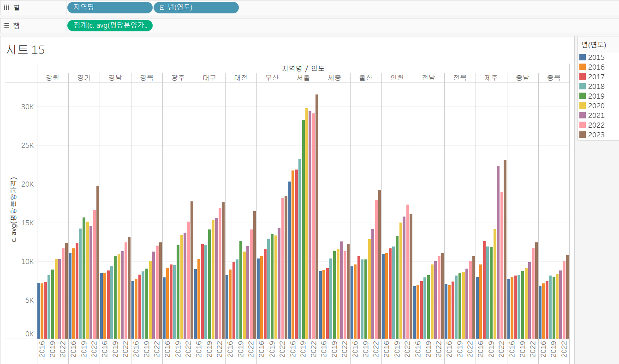
Task: Click the 년(연도) pill on Columns shelf
Action: (x=196, y=7)
